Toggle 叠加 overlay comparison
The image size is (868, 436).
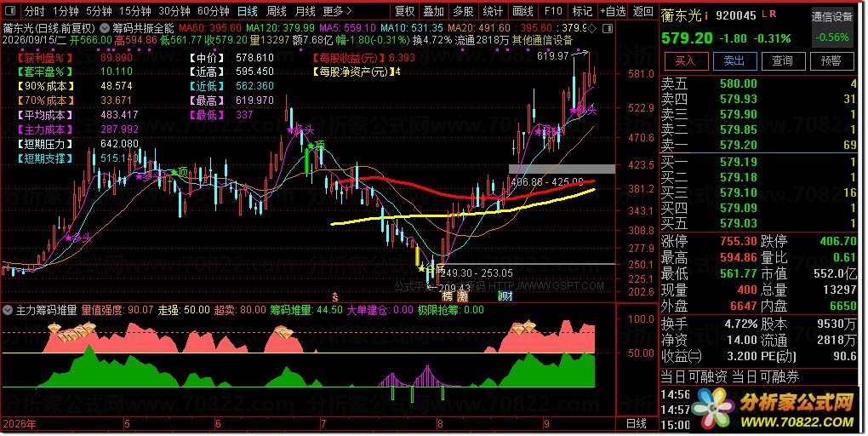[433, 11]
